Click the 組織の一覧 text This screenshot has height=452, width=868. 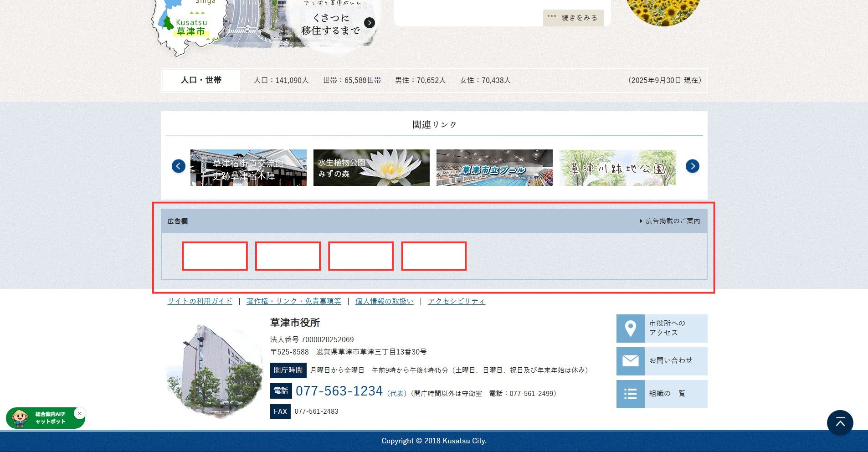coord(667,393)
